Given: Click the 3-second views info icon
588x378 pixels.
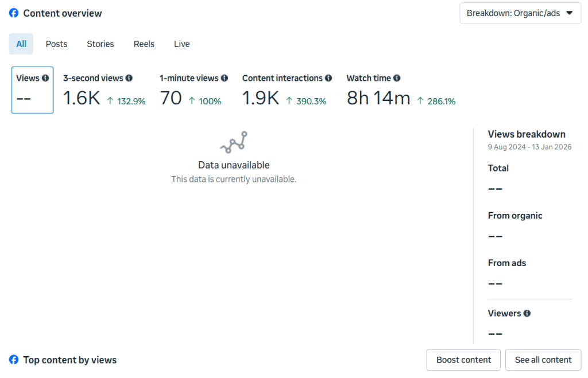Looking at the screenshot, I should click(129, 78).
